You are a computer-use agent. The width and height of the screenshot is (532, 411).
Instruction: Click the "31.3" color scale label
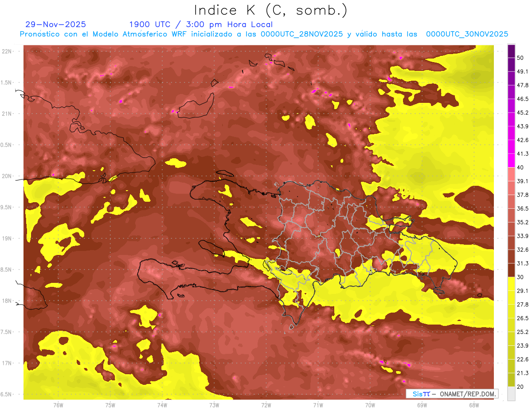click(523, 263)
